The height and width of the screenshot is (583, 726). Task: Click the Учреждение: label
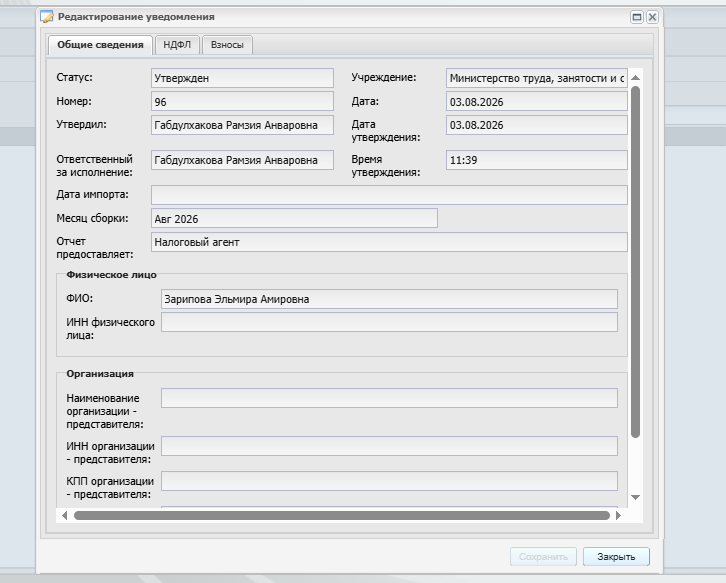384,77
